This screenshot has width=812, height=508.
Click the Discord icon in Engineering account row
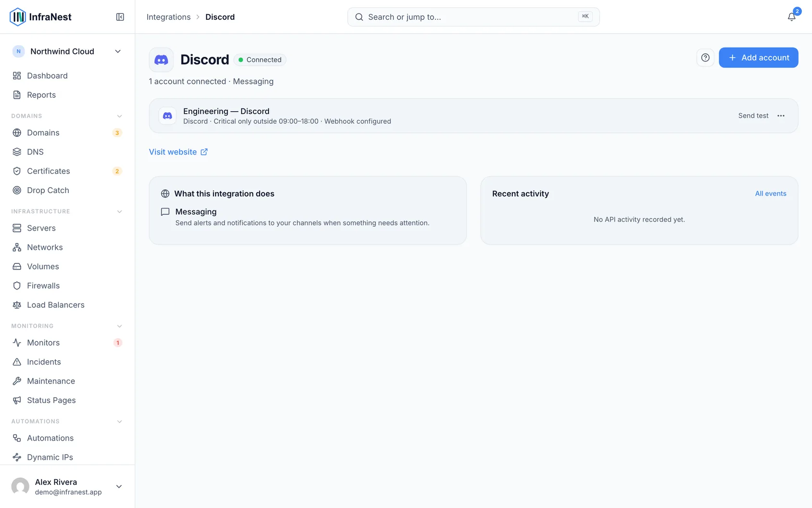coord(167,116)
